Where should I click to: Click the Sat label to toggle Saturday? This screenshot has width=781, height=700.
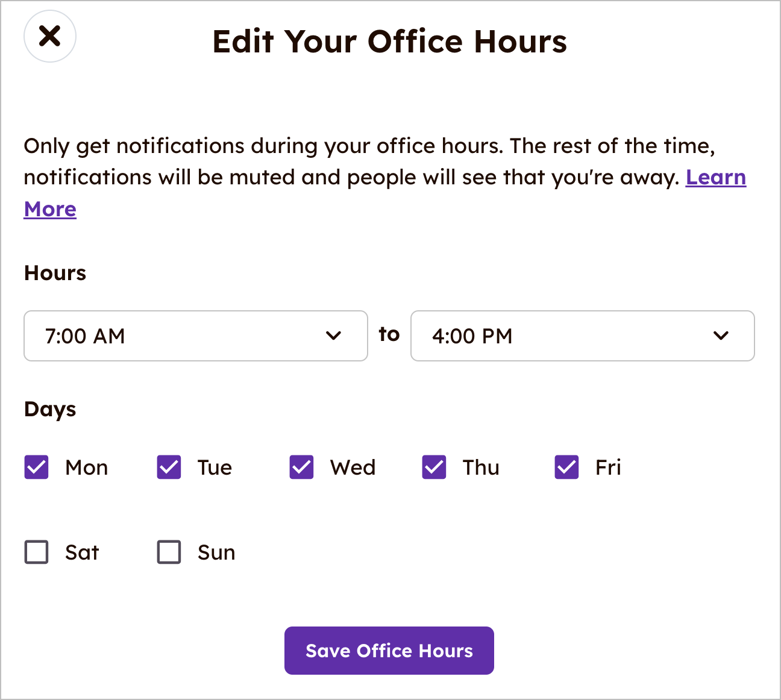(81, 552)
